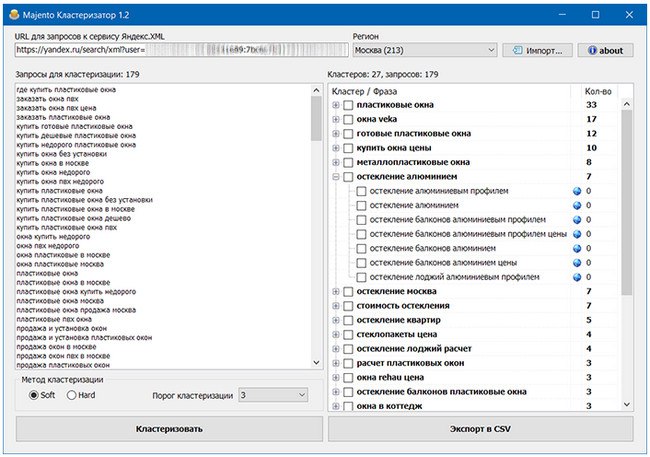This screenshot has width=650, height=457.
Task: Collapse the 'остекление алюминием' cluster
Action: click(x=336, y=177)
